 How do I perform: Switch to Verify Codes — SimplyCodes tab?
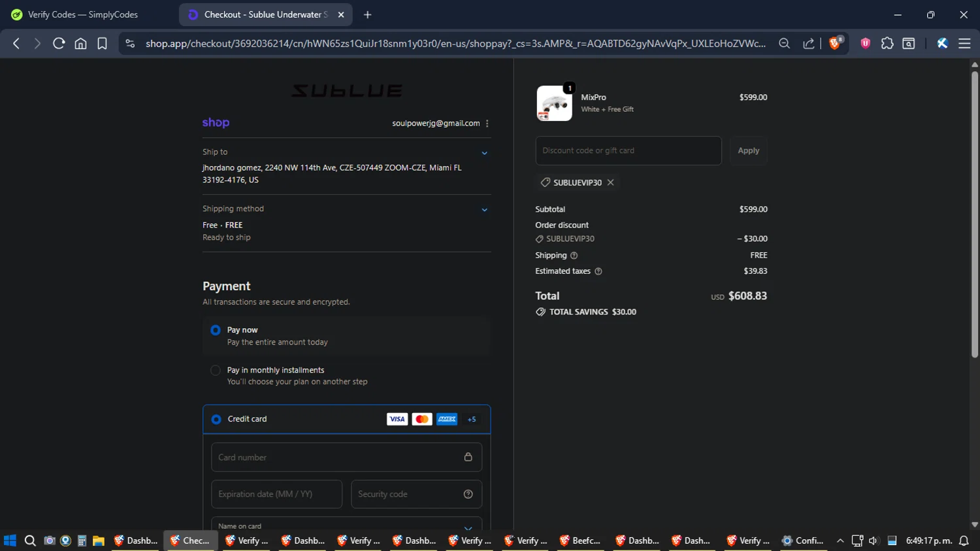tap(83, 14)
